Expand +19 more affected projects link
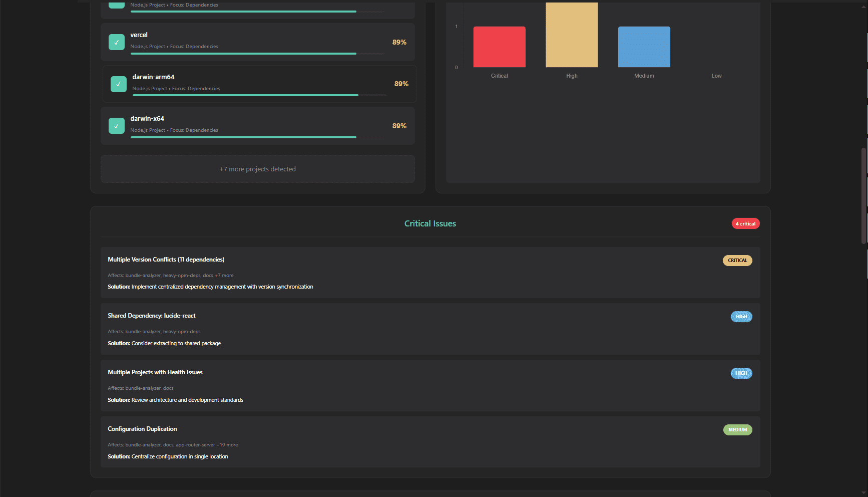Screen dimensions: 868x497 coord(227,445)
